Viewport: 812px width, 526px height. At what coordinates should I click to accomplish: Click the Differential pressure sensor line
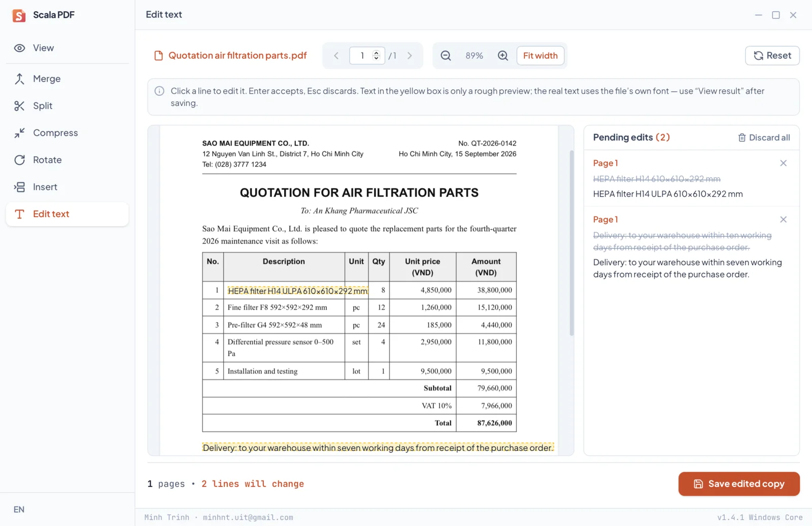pyautogui.click(x=280, y=342)
